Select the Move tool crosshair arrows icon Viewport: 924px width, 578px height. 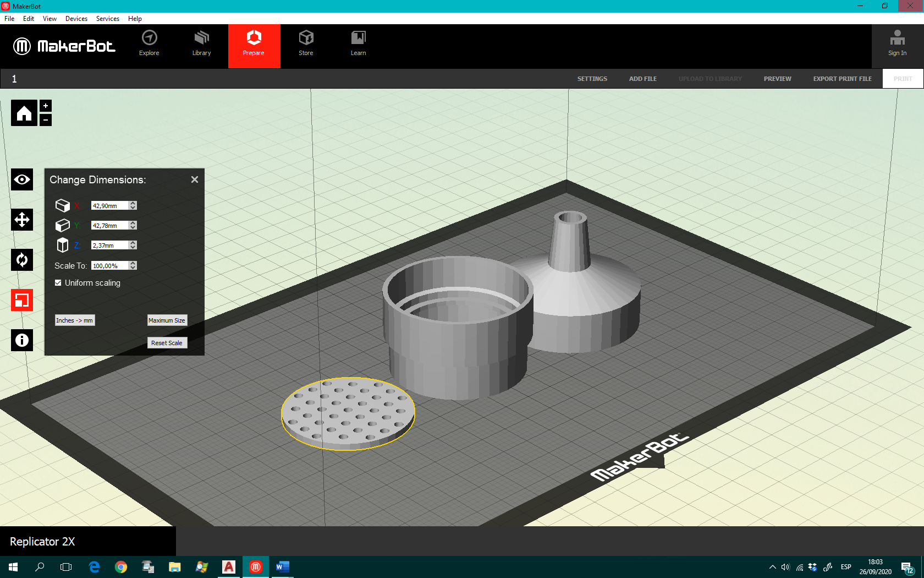tap(22, 220)
